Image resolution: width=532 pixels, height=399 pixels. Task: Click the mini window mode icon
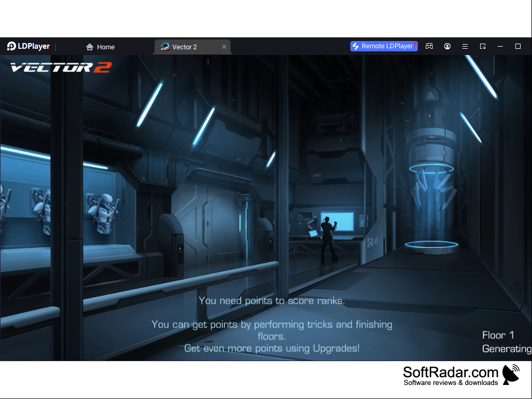click(483, 46)
